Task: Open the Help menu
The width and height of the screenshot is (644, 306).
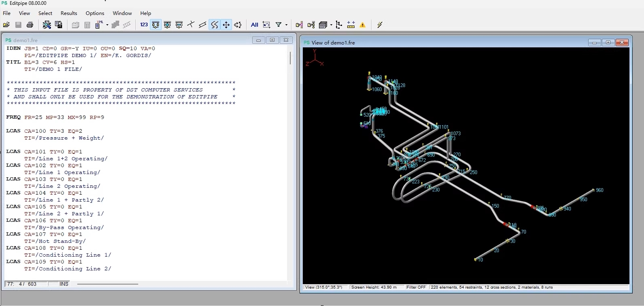Action: pyautogui.click(x=146, y=13)
